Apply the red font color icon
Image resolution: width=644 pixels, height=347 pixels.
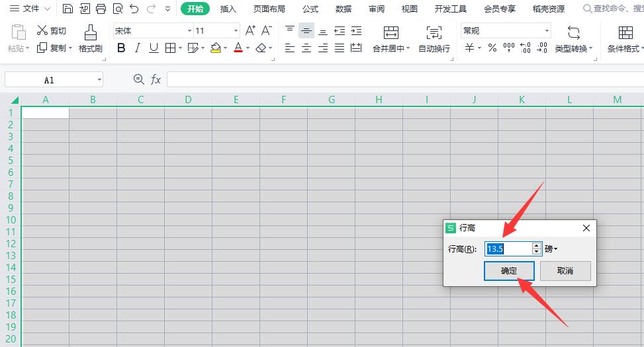[238, 48]
